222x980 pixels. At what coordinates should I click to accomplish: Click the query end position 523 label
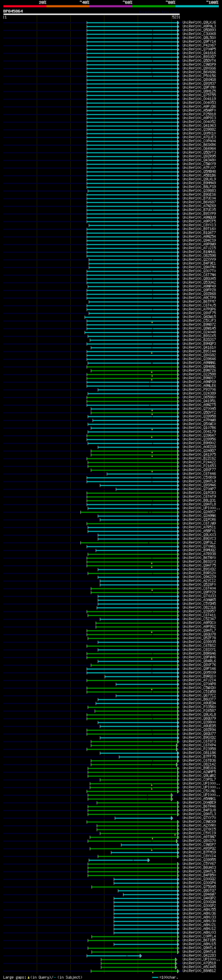(175, 17)
